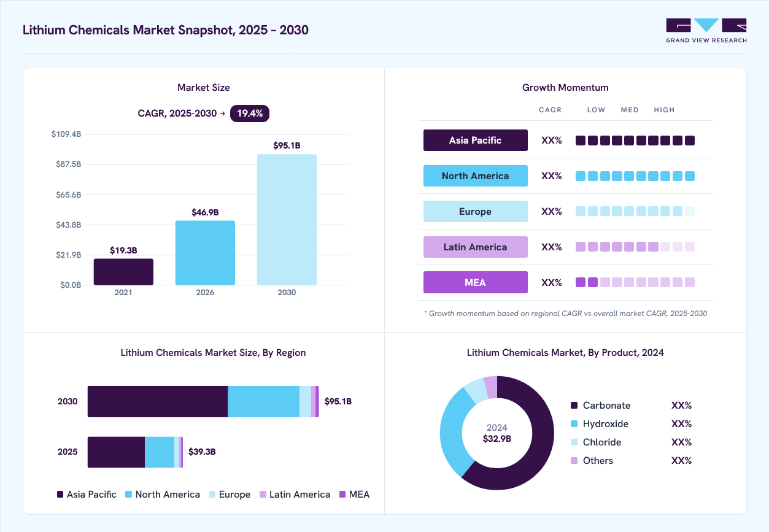
Task: Click the $32.9B donut center value
Action: tap(497, 439)
